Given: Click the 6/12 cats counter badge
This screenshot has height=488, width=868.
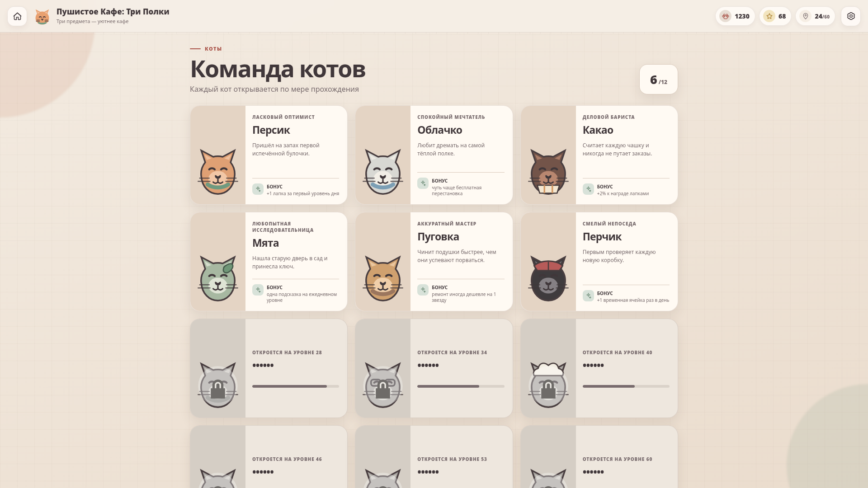Looking at the screenshot, I should click(x=659, y=80).
